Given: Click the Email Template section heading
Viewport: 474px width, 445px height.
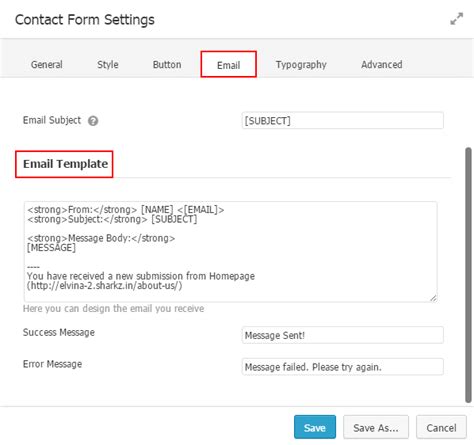Looking at the screenshot, I should pyautogui.click(x=65, y=164).
